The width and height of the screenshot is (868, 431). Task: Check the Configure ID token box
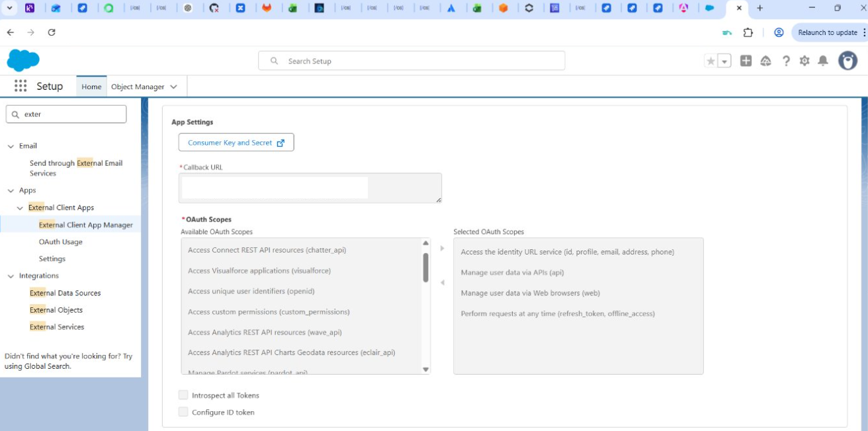[x=183, y=412]
